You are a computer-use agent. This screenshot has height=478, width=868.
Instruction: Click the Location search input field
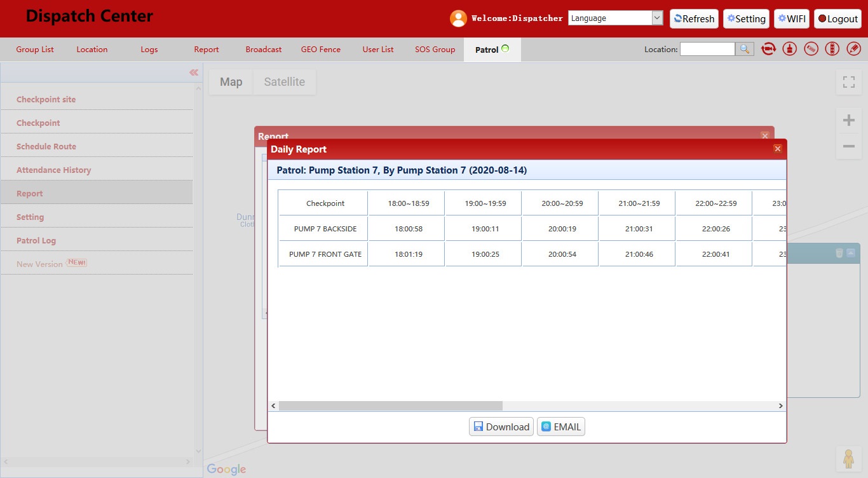(x=707, y=49)
